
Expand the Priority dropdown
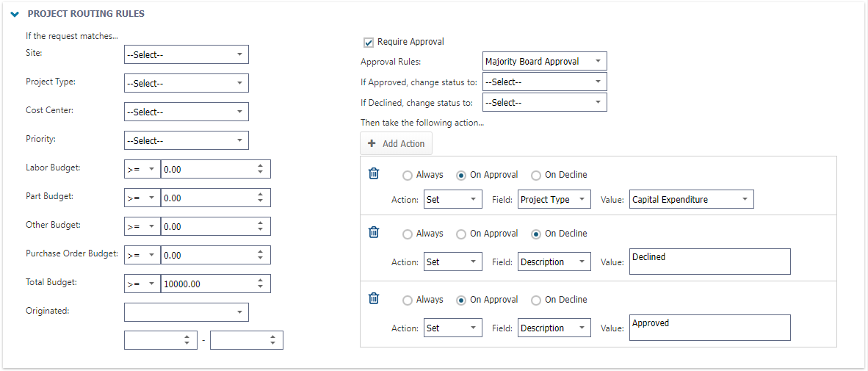[187, 140]
